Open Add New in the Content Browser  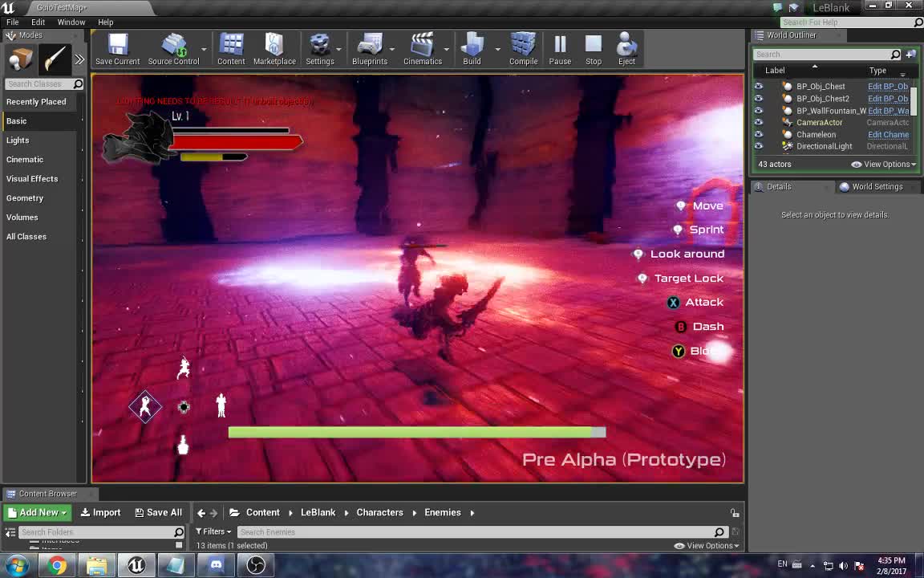tap(37, 512)
